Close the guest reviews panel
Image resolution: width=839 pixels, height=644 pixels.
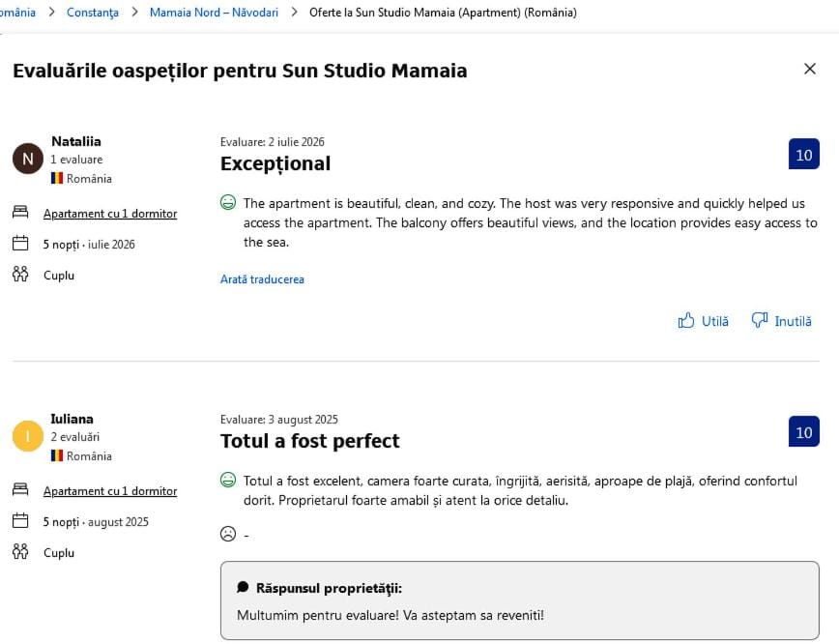click(x=810, y=69)
